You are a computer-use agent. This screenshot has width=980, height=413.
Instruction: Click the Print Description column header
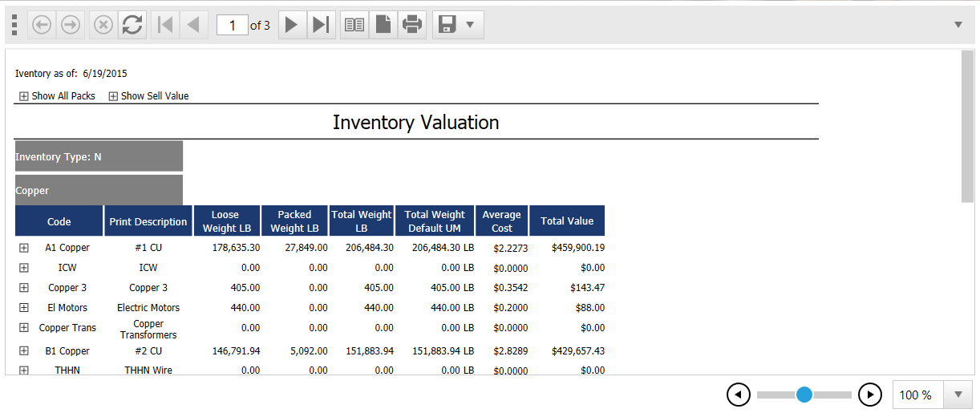tap(148, 221)
